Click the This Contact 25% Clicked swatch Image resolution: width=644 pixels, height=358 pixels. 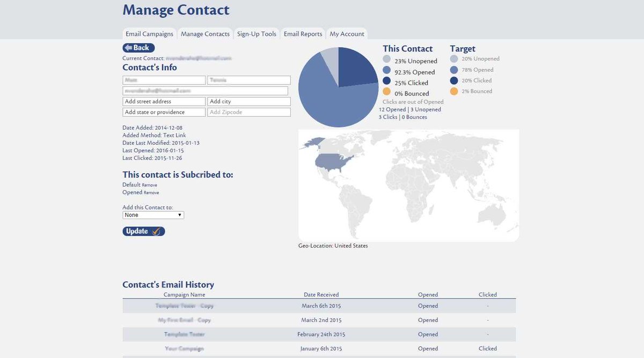pos(387,81)
